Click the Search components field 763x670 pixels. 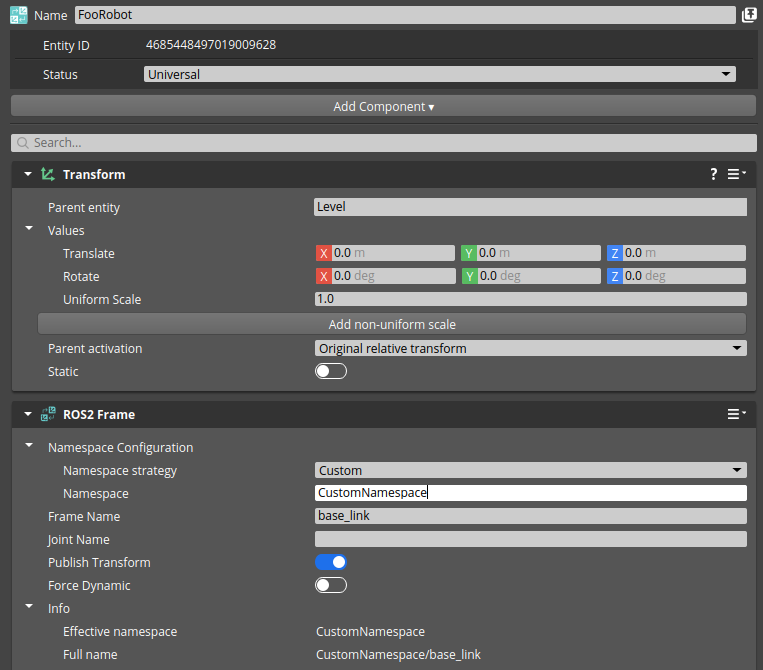click(x=383, y=143)
